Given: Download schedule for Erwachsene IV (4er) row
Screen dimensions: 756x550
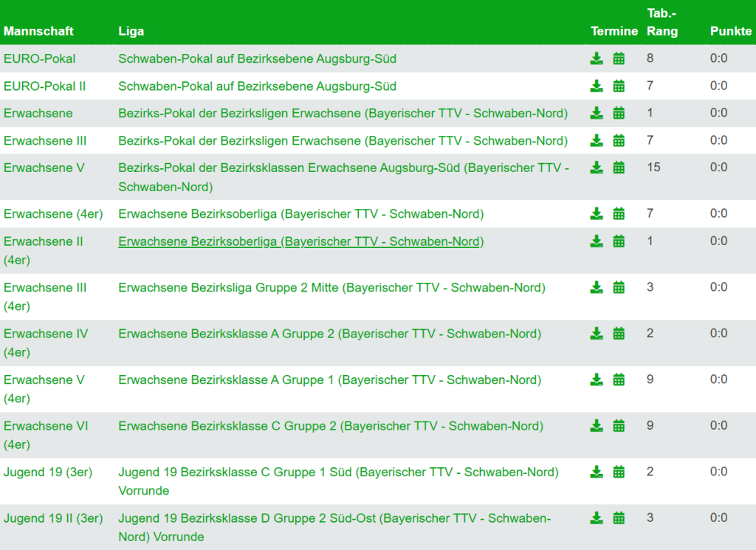Looking at the screenshot, I should (x=597, y=334).
